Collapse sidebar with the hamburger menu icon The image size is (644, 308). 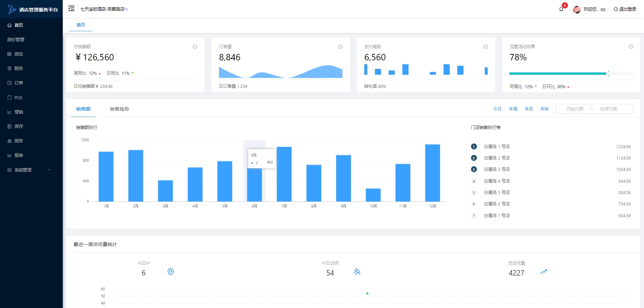click(x=71, y=9)
